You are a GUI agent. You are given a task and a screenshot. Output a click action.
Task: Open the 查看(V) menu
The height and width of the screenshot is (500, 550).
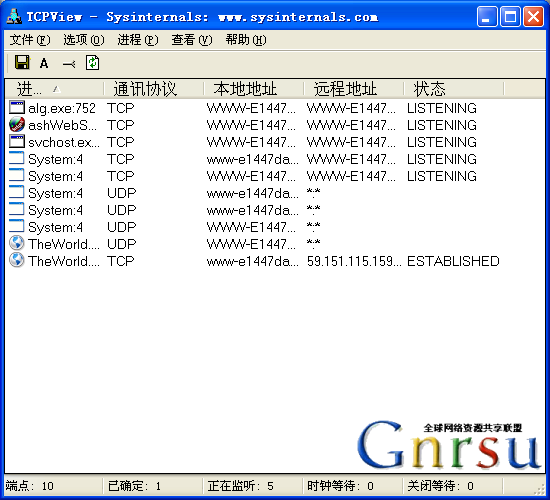pyautogui.click(x=192, y=40)
